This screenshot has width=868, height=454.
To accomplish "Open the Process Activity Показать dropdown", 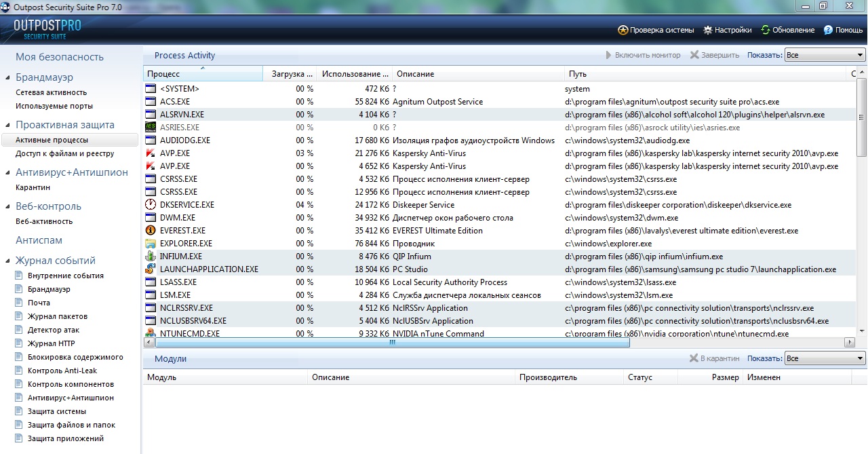I will pos(825,55).
